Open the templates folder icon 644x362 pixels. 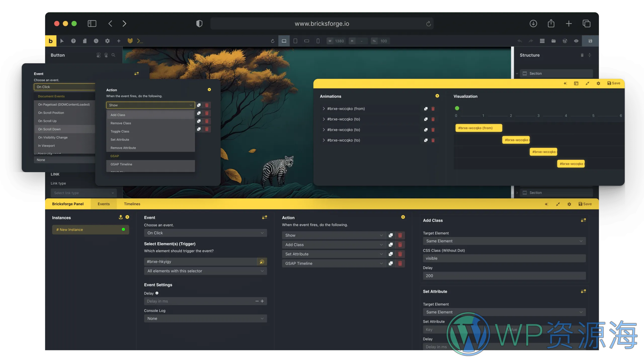click(553, 41)
